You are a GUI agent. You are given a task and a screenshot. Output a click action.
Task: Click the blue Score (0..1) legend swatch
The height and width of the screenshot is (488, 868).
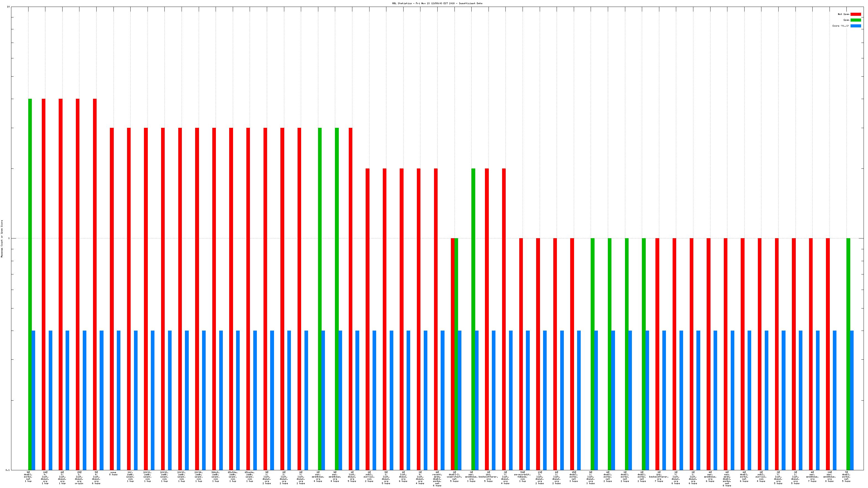pos(855,26)
